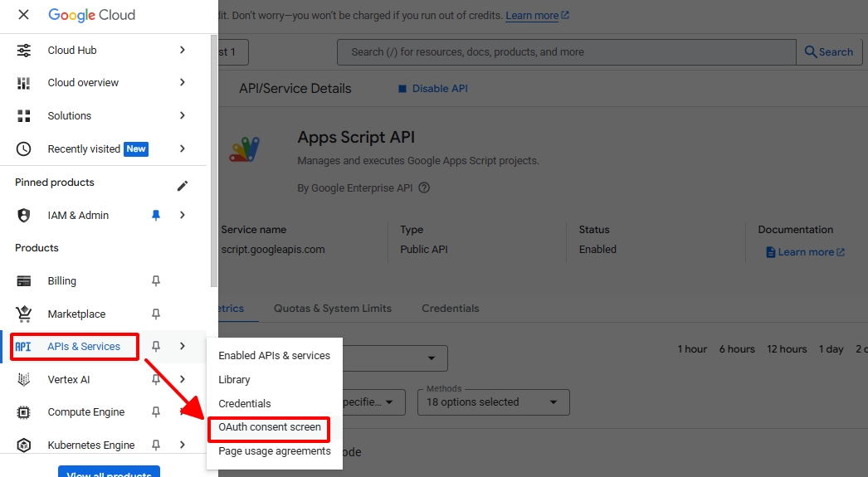Click the Compute Engine chip icon
The width and height of the screenshot is (868, 477).
click(x=24, y=412)
